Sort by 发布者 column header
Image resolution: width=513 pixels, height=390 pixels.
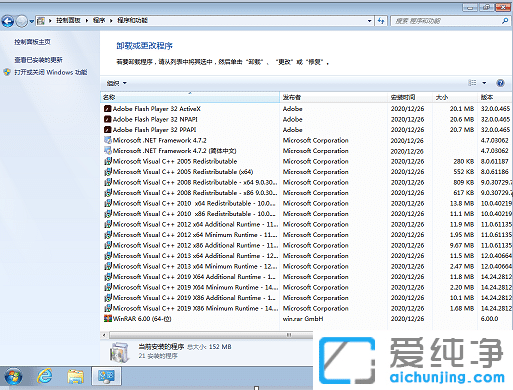(x=334, y=97)
